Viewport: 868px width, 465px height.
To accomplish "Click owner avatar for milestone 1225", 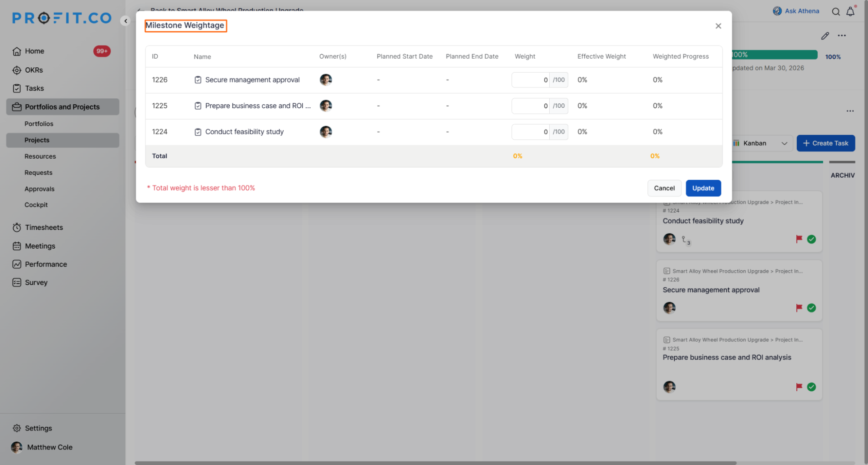I will pos(326,106).
